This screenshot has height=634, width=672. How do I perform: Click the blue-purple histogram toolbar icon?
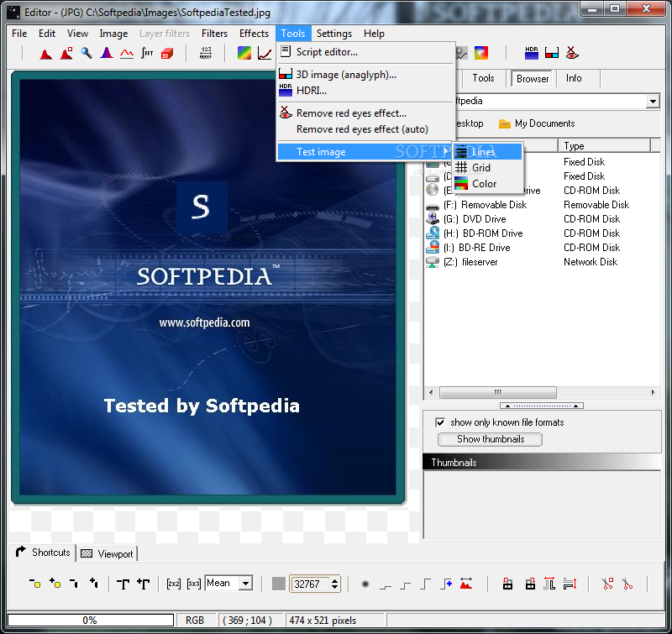click(x=107, y=53)
